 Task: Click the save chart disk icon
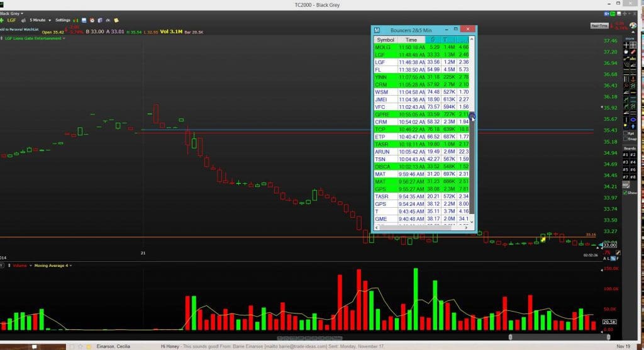tap(84, 21)
